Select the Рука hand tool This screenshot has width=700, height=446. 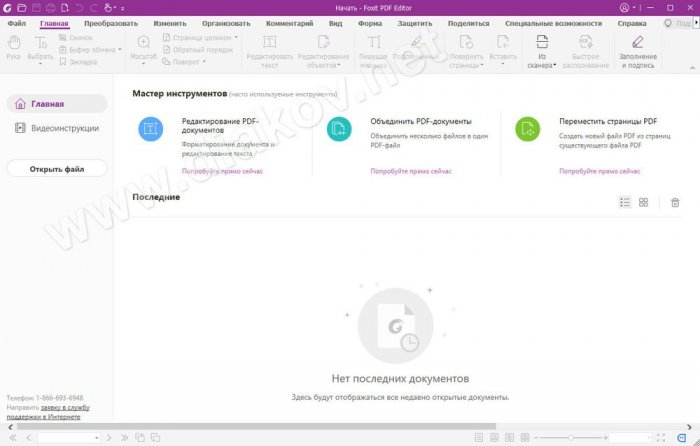[13, 48]
